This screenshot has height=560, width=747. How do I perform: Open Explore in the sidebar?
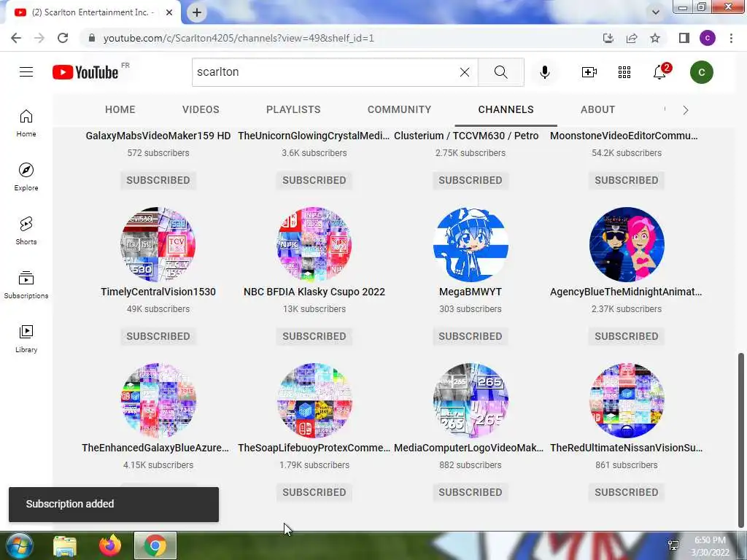(26, 177)
